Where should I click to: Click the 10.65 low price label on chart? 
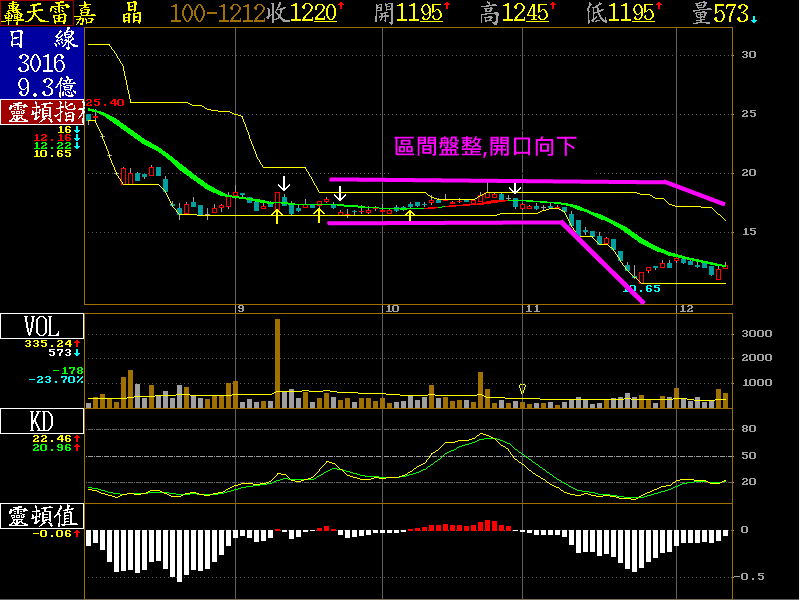tap(640, 289)
